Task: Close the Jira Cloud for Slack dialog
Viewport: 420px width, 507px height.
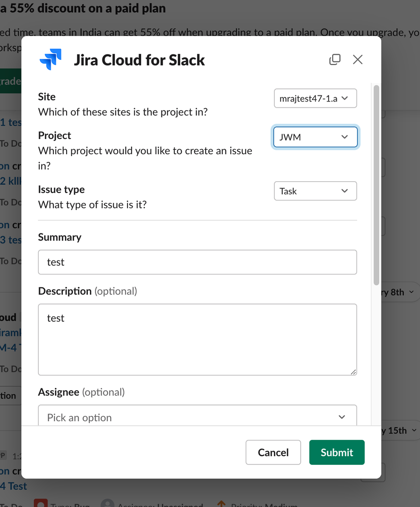Action: tap(358, 59)
